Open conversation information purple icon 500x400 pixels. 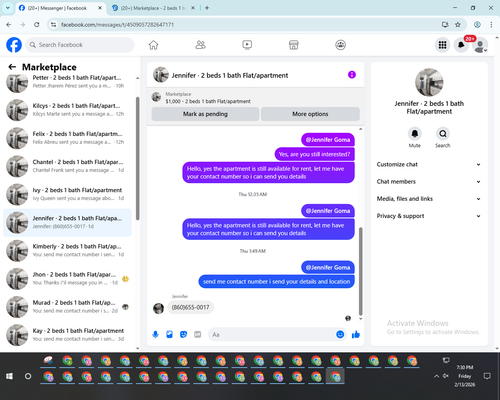coord(352,75)
